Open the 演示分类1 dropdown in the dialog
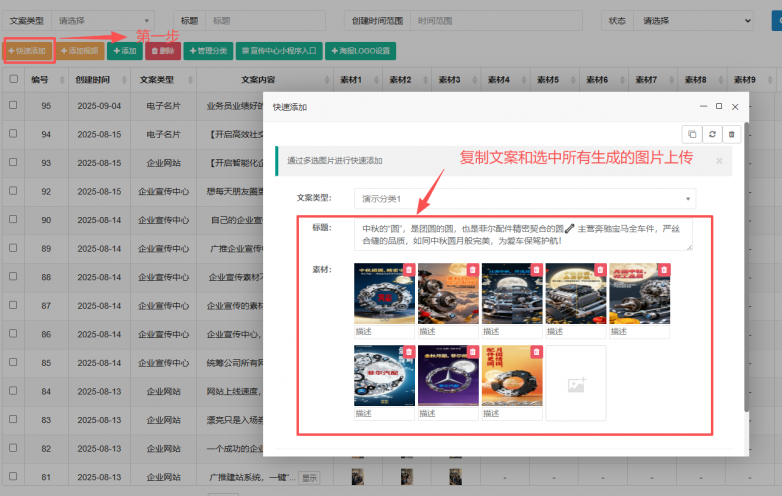 point(525,199)
